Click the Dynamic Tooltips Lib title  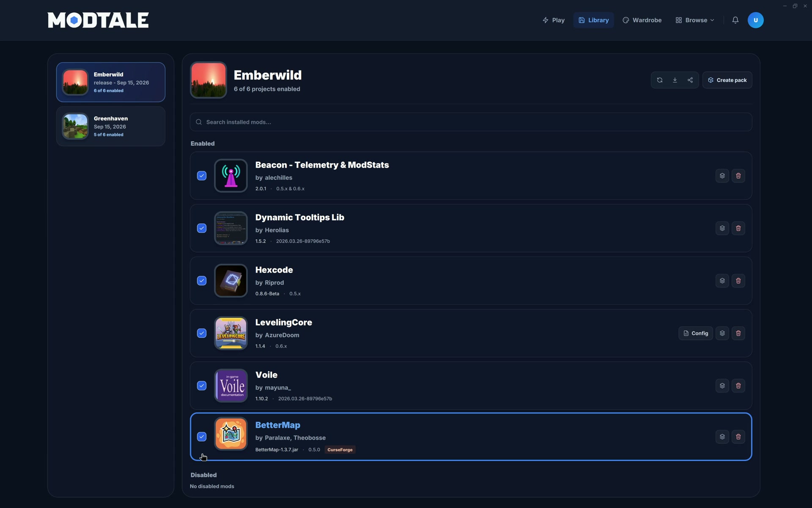pos(300,218)
